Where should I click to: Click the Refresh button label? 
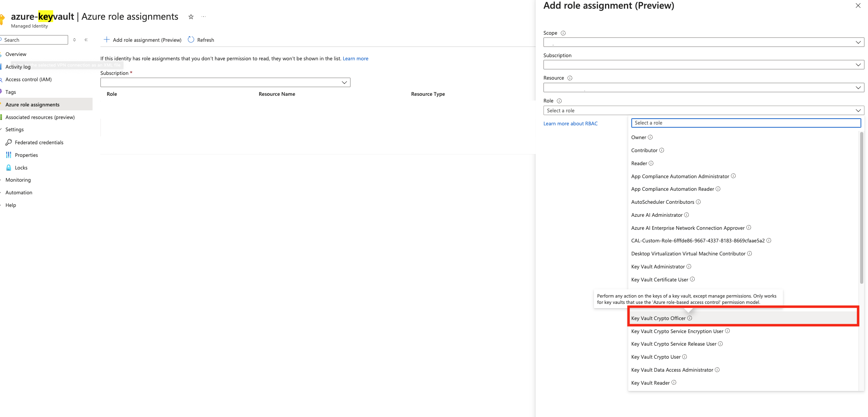coord(206,40)
